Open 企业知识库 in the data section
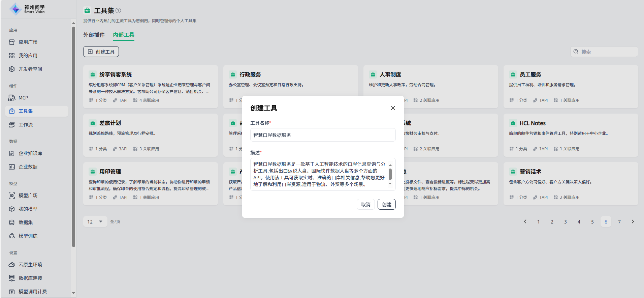644x298 pixels. point(30,153)
